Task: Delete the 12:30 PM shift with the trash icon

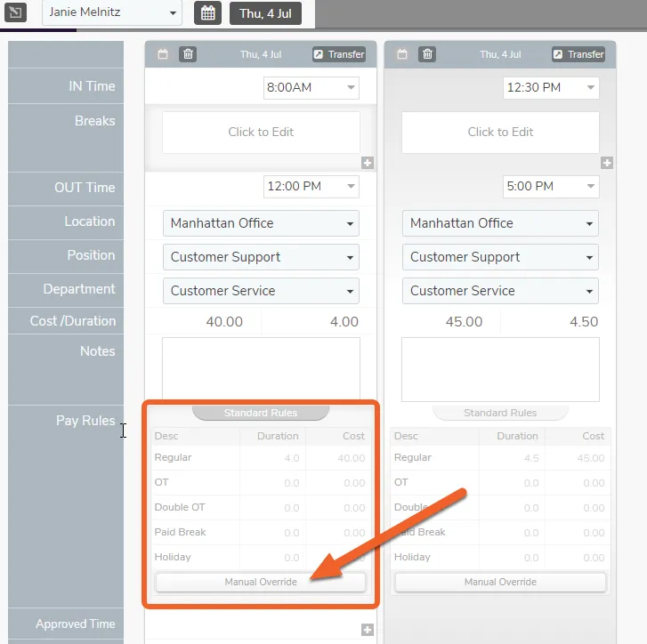Action: coord(427,54)
